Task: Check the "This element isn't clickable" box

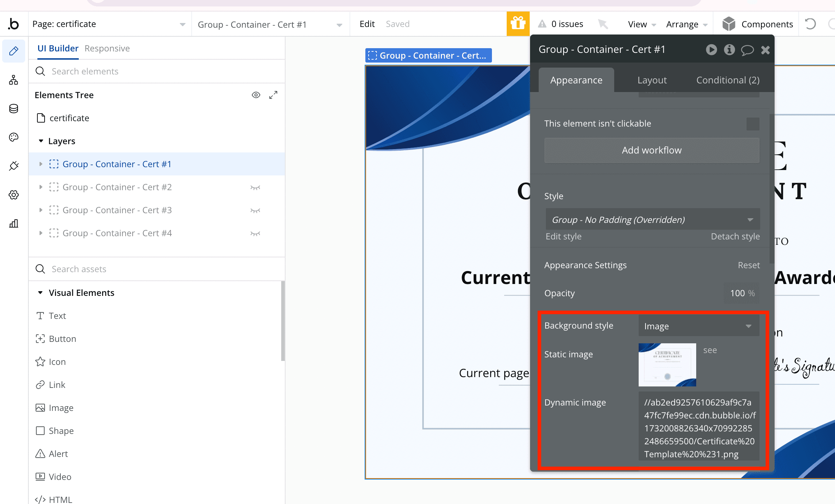Action: tap(753, 124)
